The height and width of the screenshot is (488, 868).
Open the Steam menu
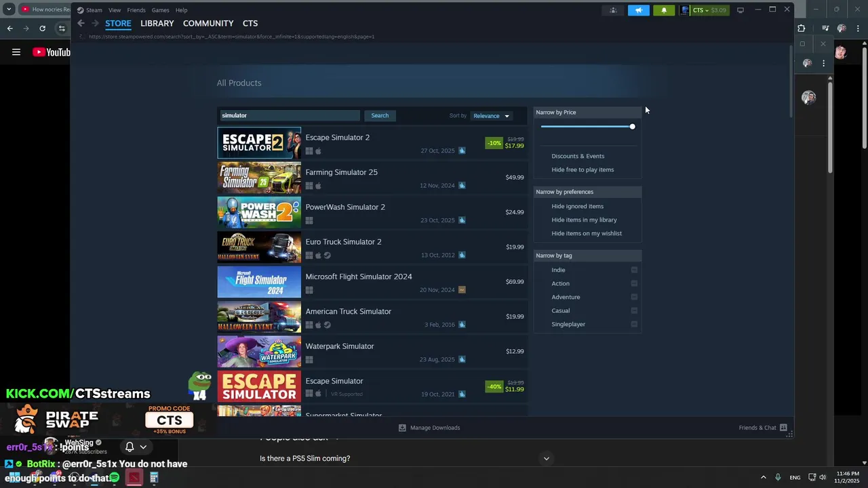pos(94,10)
